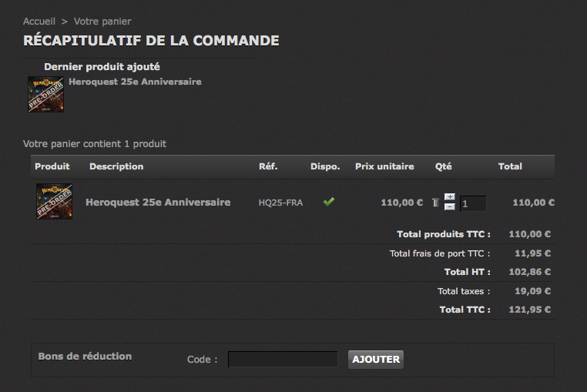This screenshot has height=392, width=587.
Task: Click the Bons de réduction label
Action: 85,357
